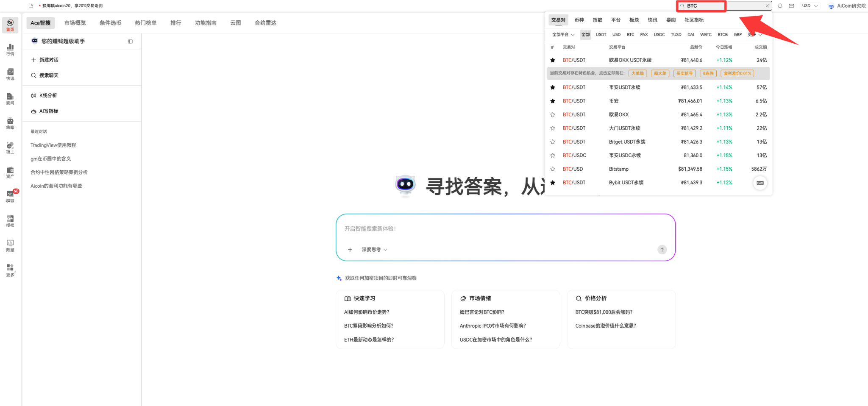Open the 链上 on-chain sidebar icon

pyautogui.click(x=10, y=148)
